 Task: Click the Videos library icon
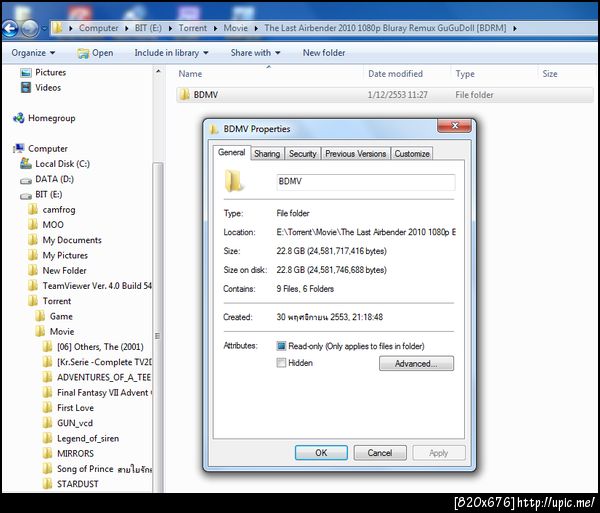(x=26, y=88)
